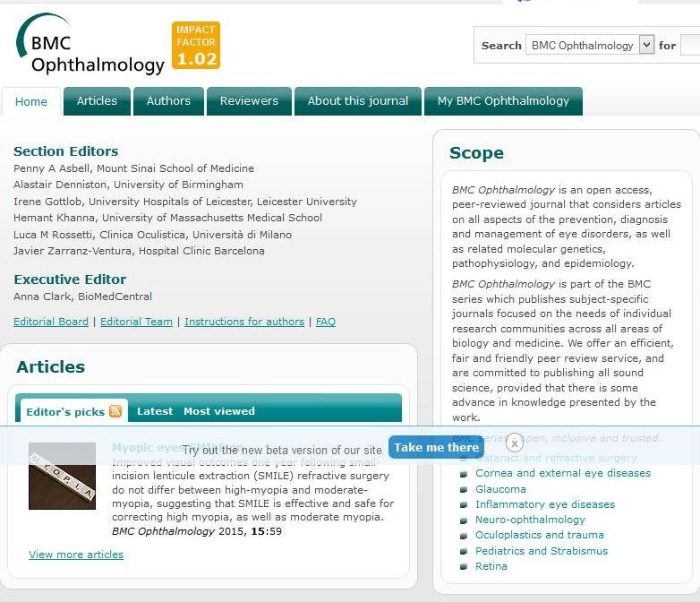Click the Scope panel heading

coord(476,153)
